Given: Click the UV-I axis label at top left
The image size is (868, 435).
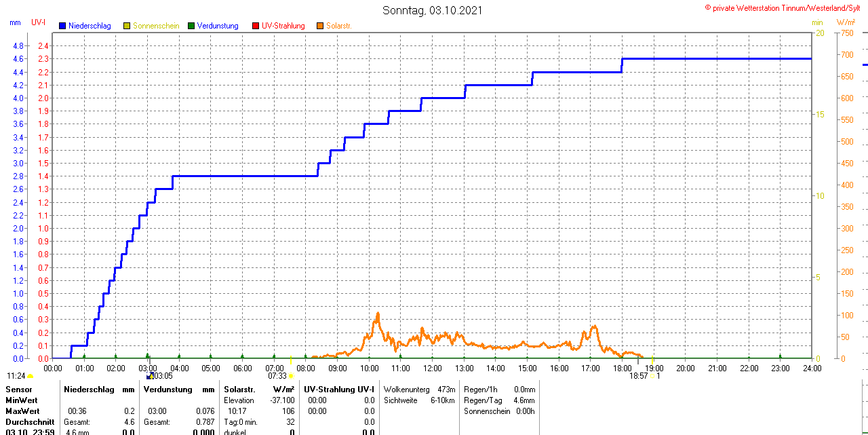Looking at the screenshot, I should 39,22.
